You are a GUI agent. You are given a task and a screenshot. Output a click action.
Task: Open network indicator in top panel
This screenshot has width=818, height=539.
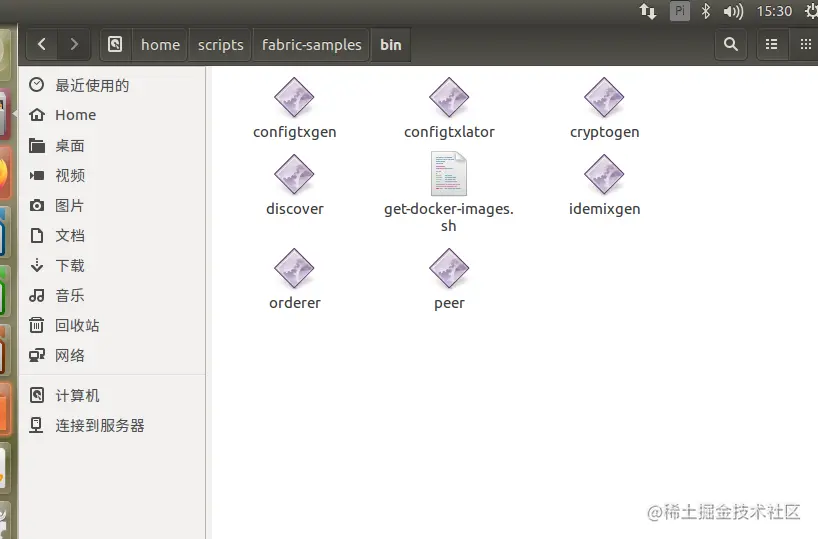click(648, 11)
